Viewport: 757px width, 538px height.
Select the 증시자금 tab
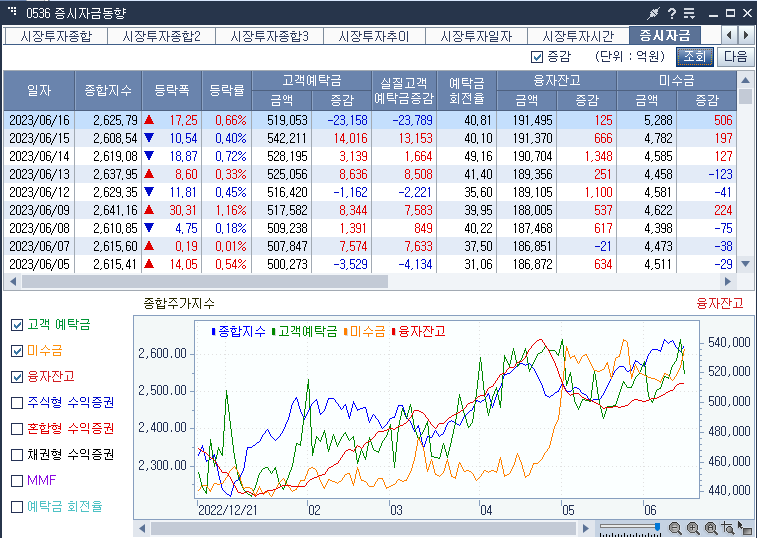click(x=665, y=35)
